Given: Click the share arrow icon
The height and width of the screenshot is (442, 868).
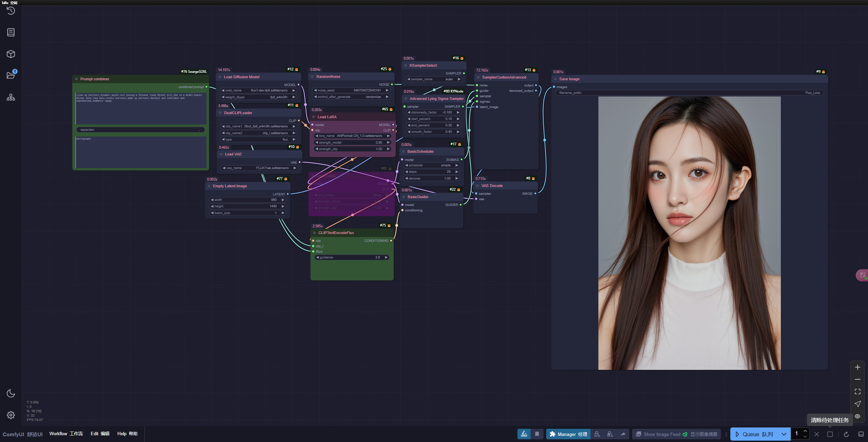Looking at the screenshot, I should 623,434.
